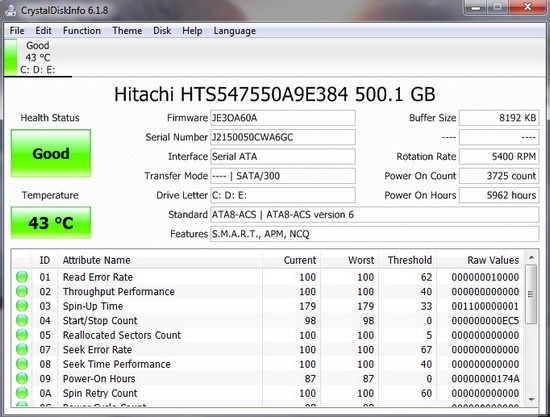Click the Hitachi HTS547550A9E384 disk title

click(275, 94)
